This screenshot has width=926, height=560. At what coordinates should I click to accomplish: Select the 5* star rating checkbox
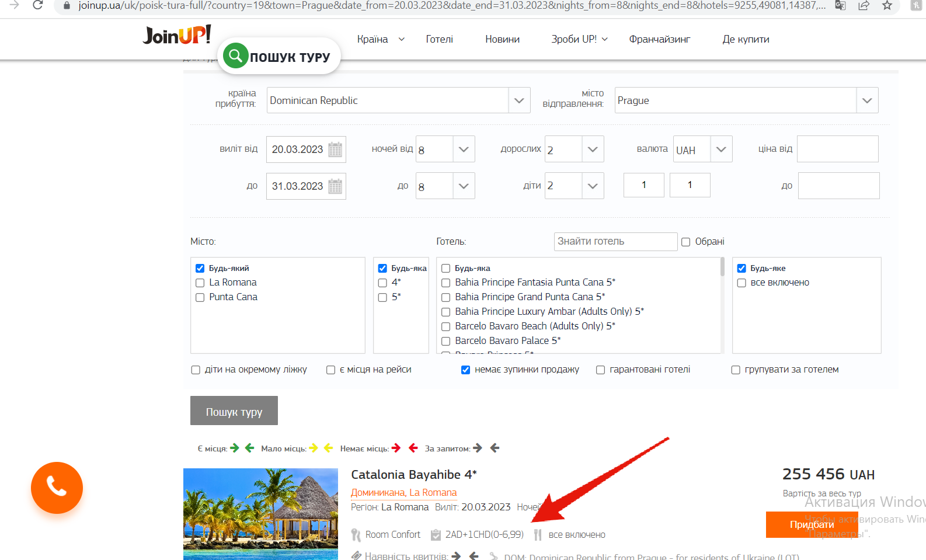tap(382, 297)
